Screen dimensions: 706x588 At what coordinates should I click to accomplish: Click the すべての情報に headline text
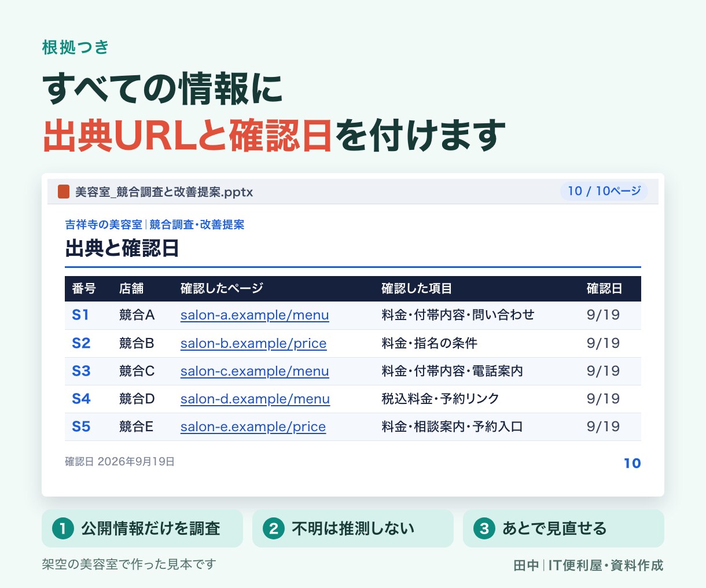163,89
